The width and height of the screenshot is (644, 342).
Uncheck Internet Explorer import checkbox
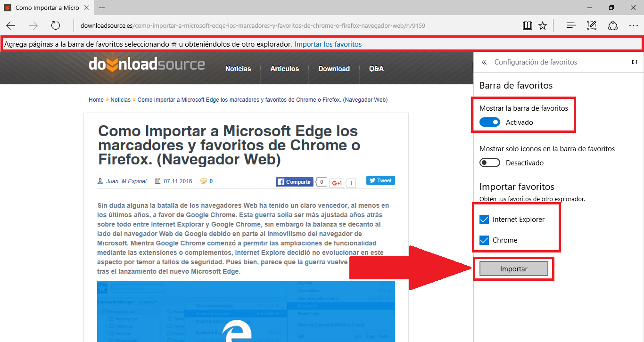click(x=484, y=220)
